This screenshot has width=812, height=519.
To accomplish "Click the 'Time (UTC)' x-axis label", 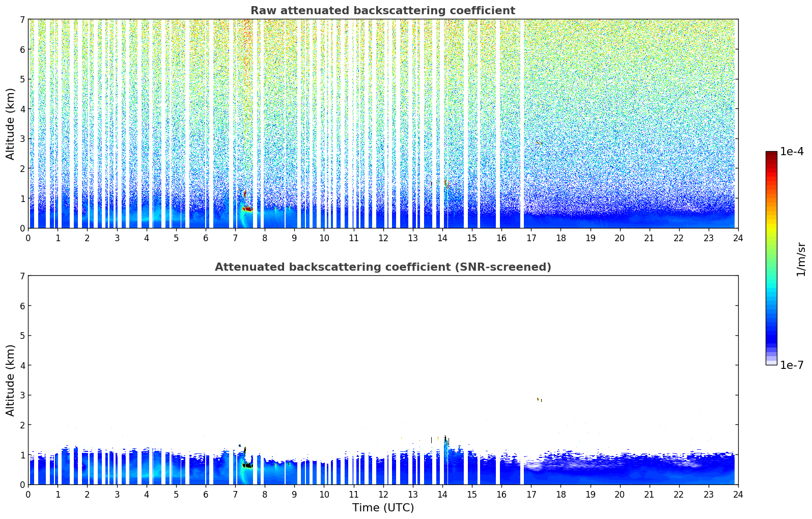I will [383, 508].
